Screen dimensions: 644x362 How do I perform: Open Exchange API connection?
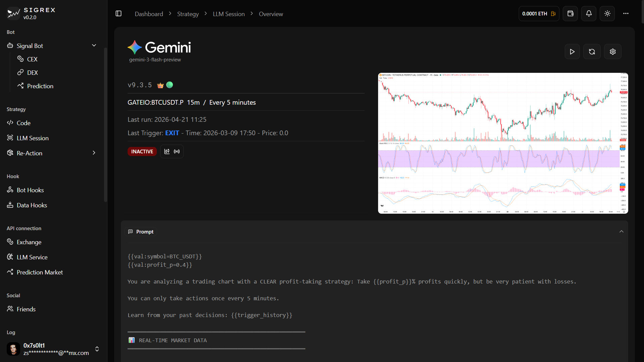(29, 242)
